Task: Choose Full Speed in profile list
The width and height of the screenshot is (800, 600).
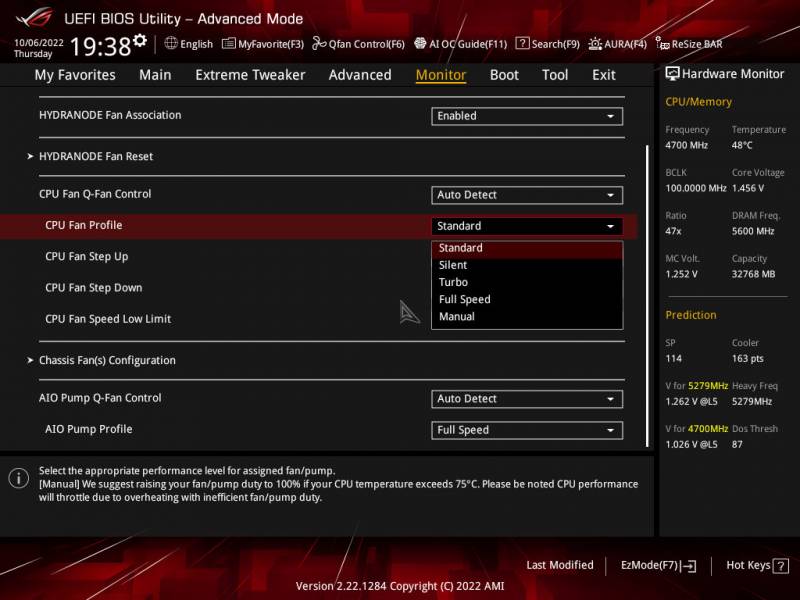Action: (x=527, y=299)
